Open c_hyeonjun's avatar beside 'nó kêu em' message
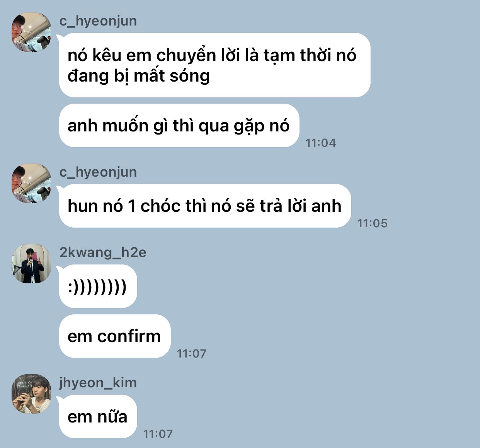 [31, 32]
